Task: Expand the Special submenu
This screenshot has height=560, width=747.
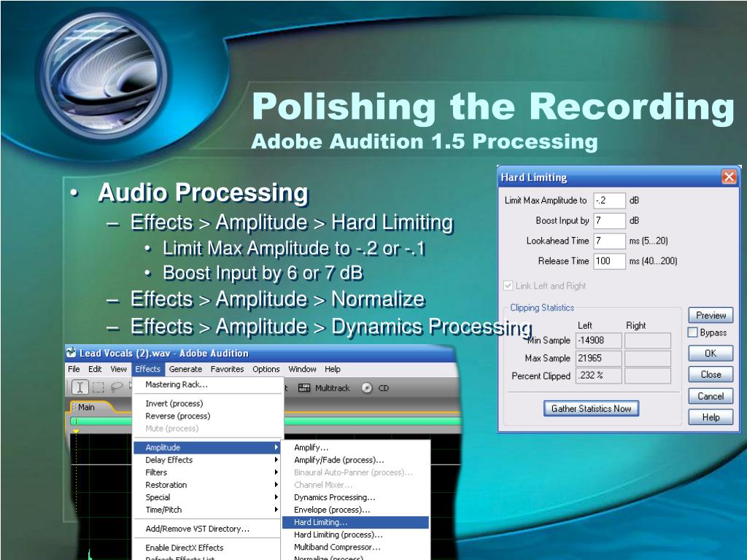Action: 207,497
